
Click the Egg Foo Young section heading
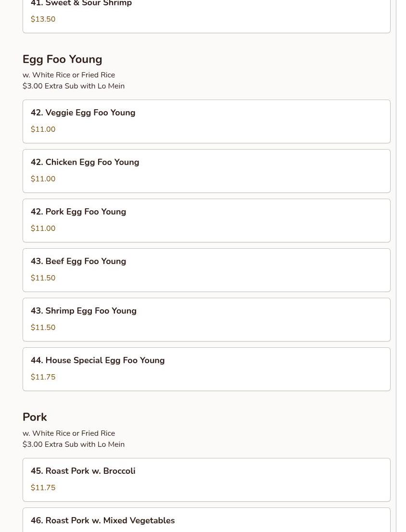[x=63, y=59]
